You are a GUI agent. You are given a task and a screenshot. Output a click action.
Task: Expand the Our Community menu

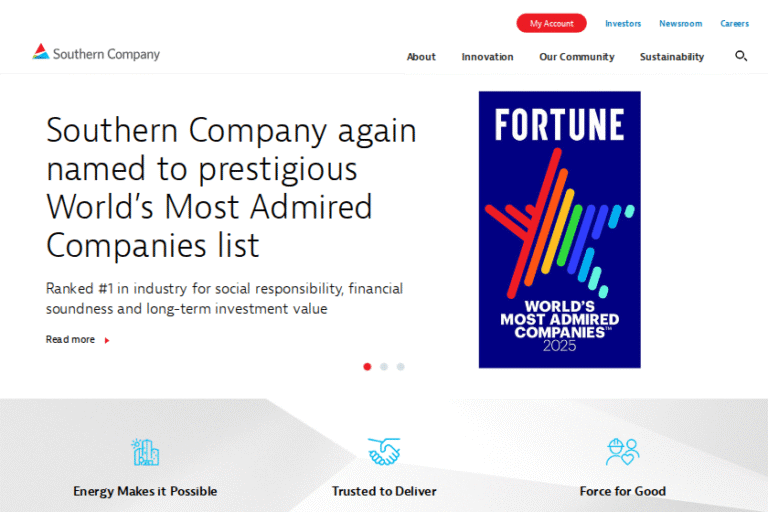coord(577,57)
